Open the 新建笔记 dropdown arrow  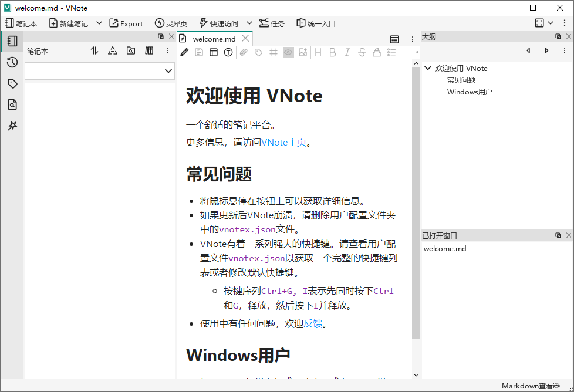point(99,23)
